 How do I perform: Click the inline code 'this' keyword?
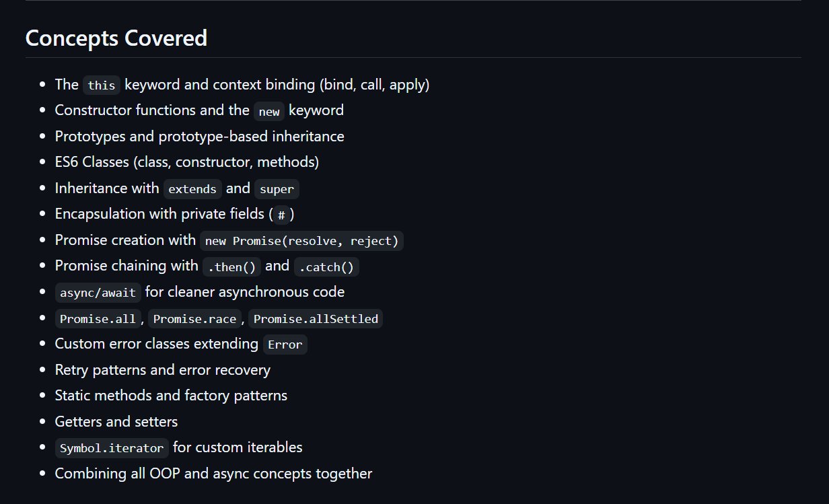[102, 85]
